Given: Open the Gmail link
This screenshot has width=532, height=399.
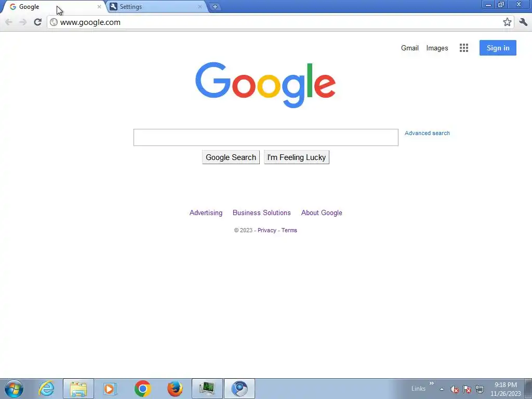Looking at the screenshot, I should [409, 48].
